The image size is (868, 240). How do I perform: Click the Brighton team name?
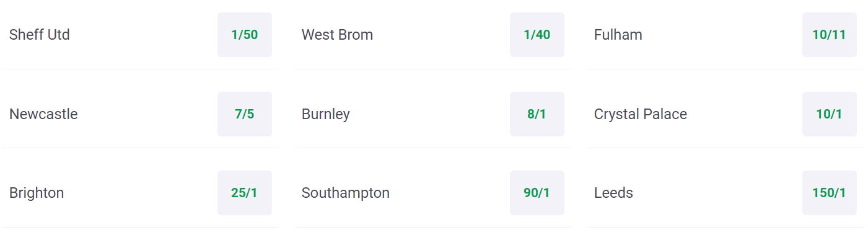37,193
